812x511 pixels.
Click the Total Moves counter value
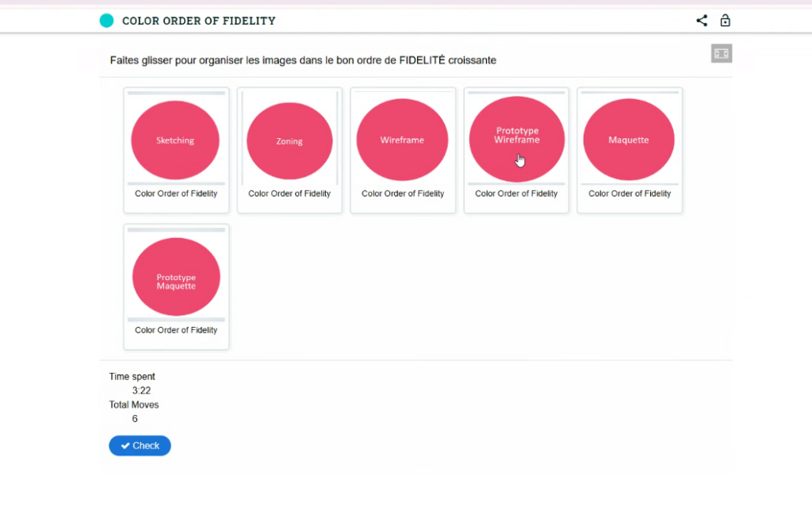click(x=135, y=419)
